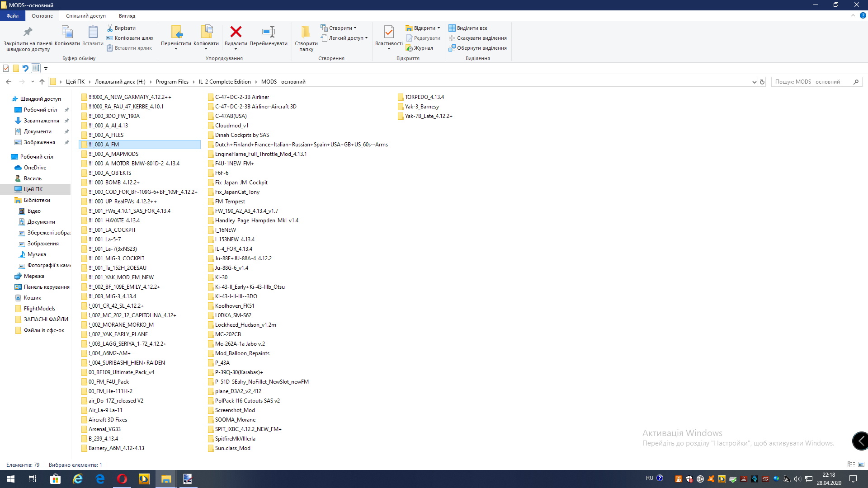The height and width of the screenshot is (488, 868).
Task: Click Вставити ярлик in the ribbon
Action: 129,48
